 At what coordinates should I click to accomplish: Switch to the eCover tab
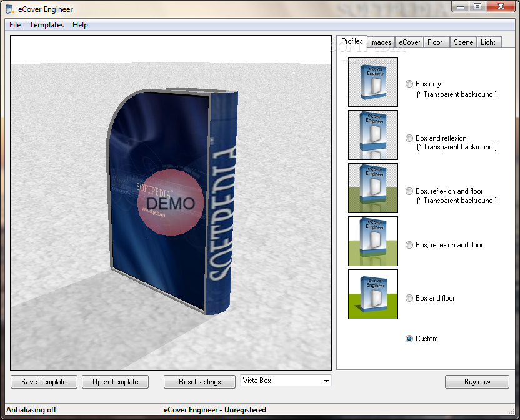409,42
